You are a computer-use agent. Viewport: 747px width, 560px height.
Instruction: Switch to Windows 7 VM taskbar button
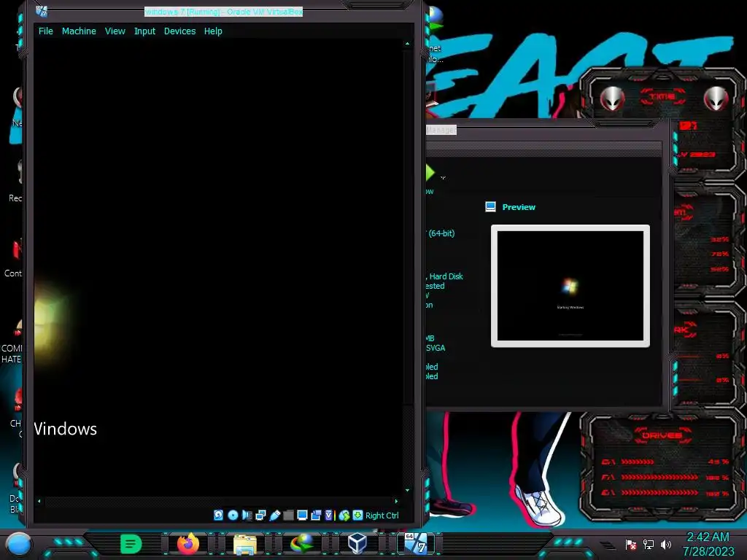click(416, 544)
